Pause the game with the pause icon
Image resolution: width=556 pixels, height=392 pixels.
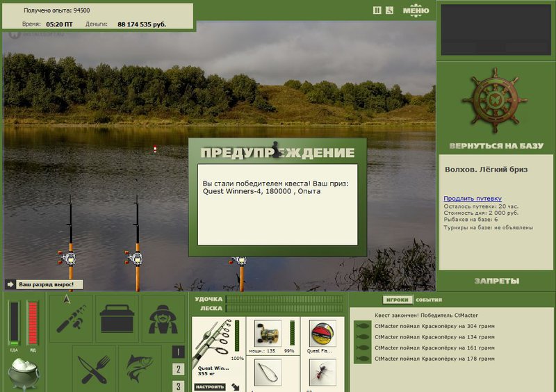pyautogui.click(x=377, y=10)
